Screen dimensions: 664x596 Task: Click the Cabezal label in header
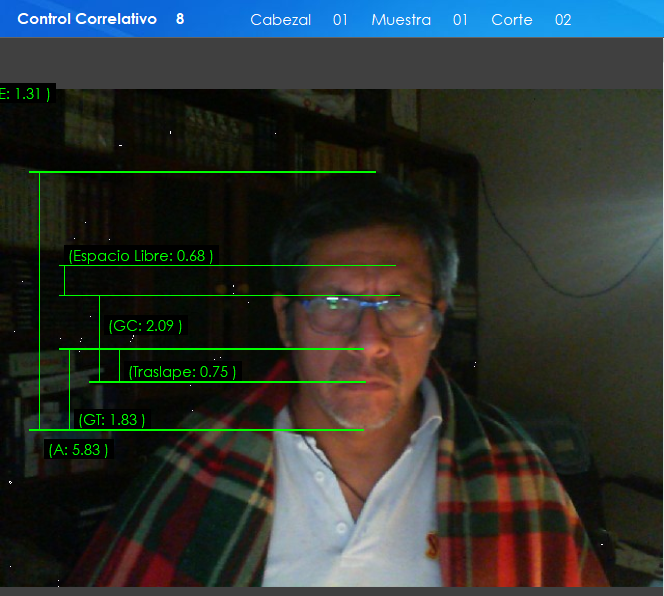coord(280,20)
